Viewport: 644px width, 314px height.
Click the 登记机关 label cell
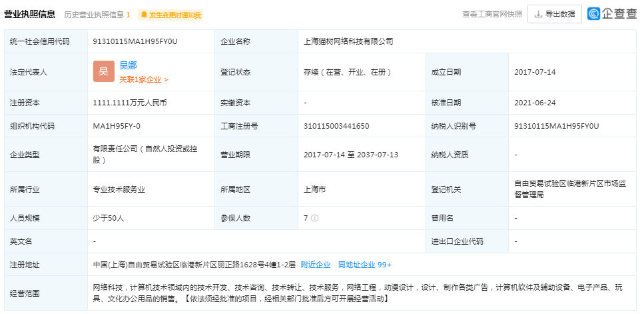pos(468,189)
